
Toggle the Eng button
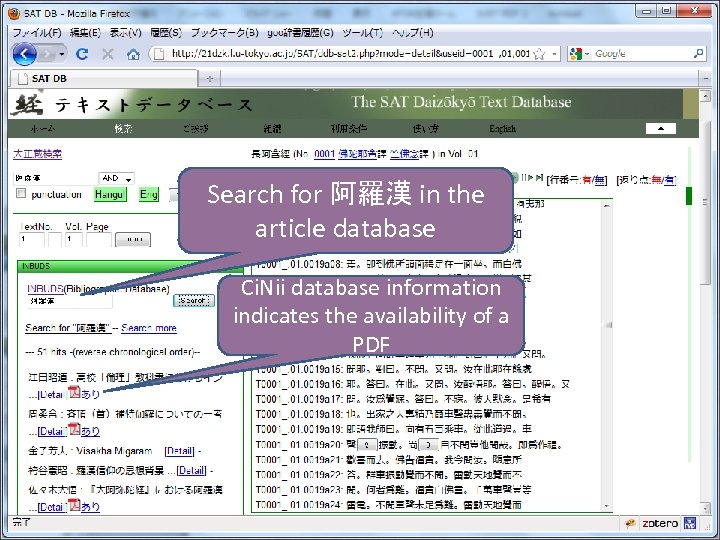(x=149, y=194)
